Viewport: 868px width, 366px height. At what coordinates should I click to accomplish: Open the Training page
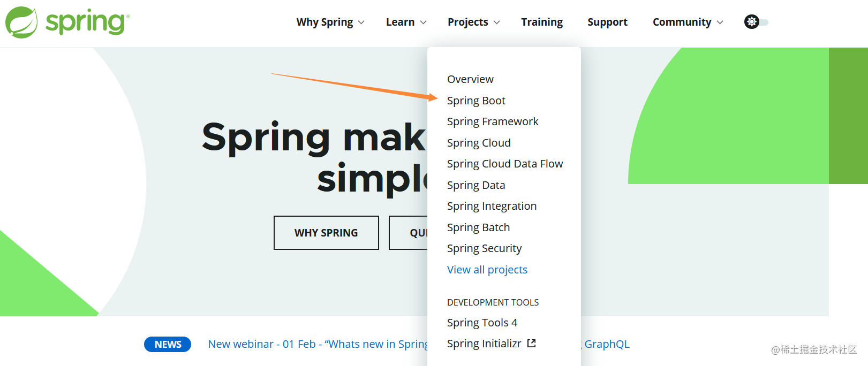point(542,22)
